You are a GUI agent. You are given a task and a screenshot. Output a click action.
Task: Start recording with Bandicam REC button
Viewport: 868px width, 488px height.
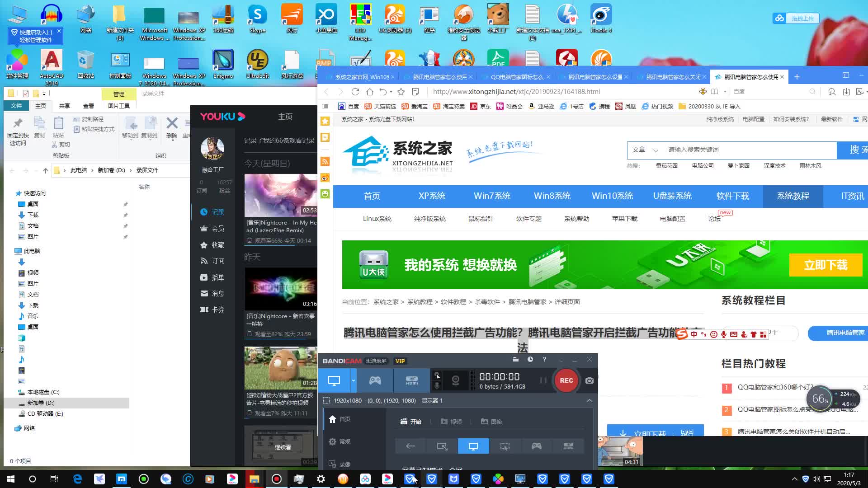566,380
